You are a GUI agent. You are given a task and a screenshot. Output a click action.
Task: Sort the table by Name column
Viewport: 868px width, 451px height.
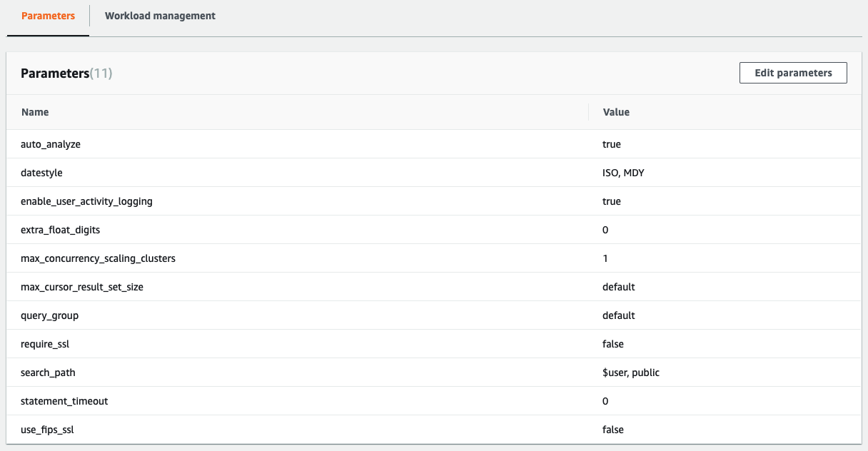point(35,112)
